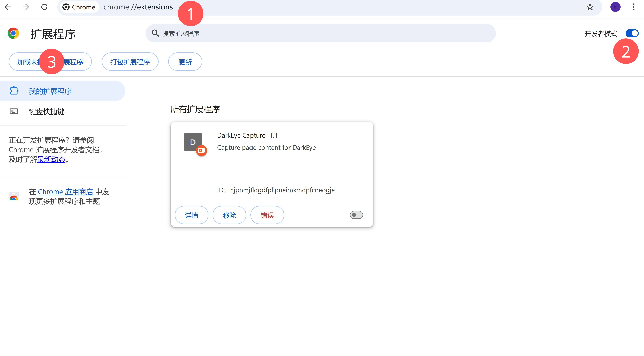Click the 更新 button
The width and height of the screenshot is (644, 356).
pyautogui.click(x=185, y=62)
